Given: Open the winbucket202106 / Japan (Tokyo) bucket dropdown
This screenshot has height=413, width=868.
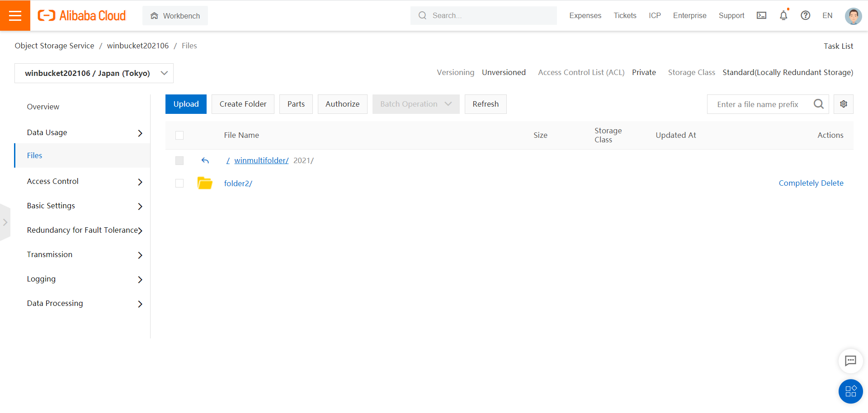Looking at the screenshot, I should pyautogui.click(x=94, y=73).
